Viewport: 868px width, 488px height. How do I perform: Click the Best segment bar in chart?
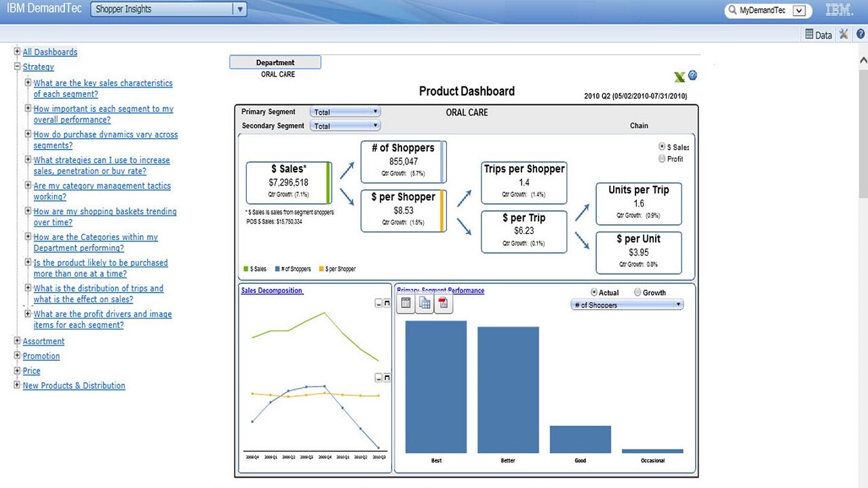tap(436, 387)
